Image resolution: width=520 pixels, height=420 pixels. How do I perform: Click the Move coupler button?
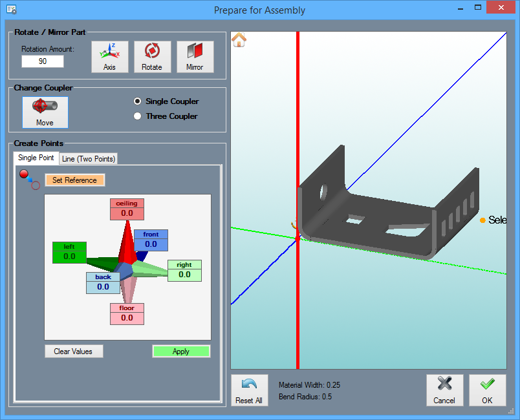point(45,112)
